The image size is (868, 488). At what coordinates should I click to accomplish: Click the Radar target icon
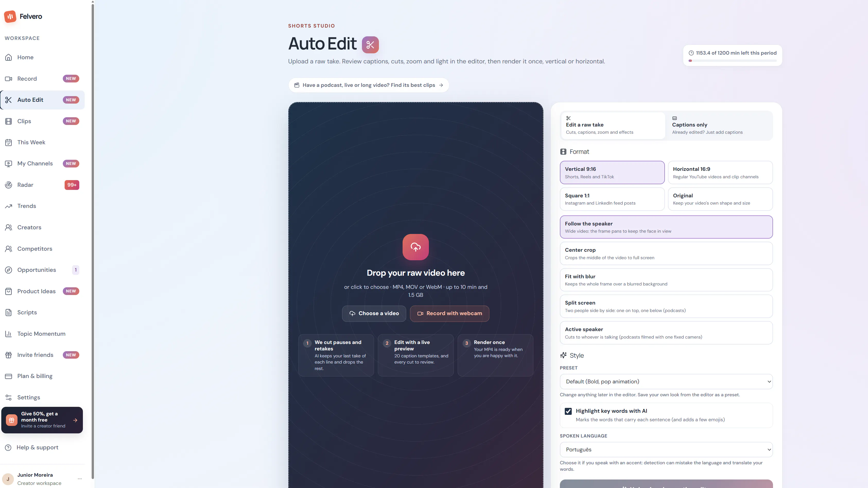point(9,185)
